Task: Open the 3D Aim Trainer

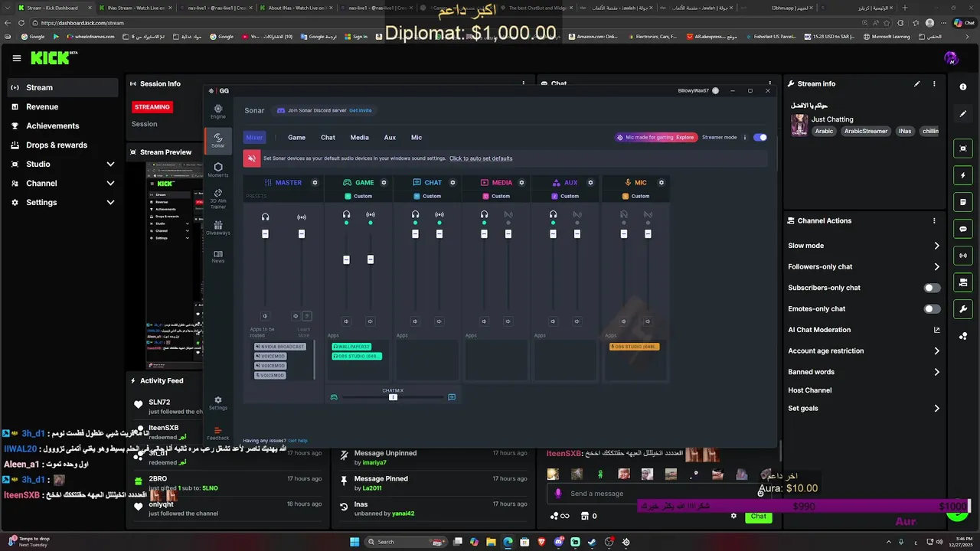Action: [x=218, y=199]
